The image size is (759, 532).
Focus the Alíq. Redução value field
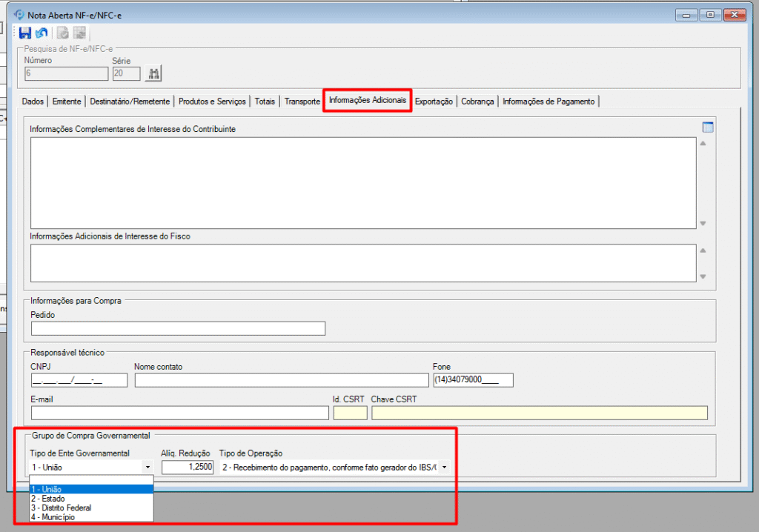(x=188, y=468)
